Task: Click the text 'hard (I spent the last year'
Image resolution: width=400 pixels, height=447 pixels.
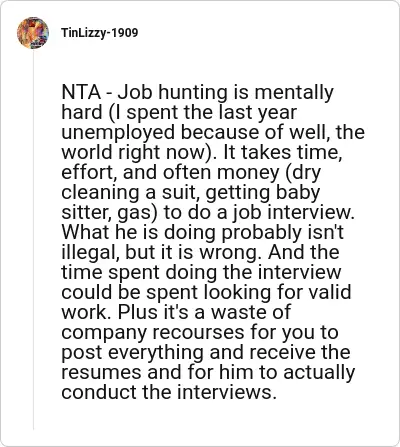Action: pos(179,113)
